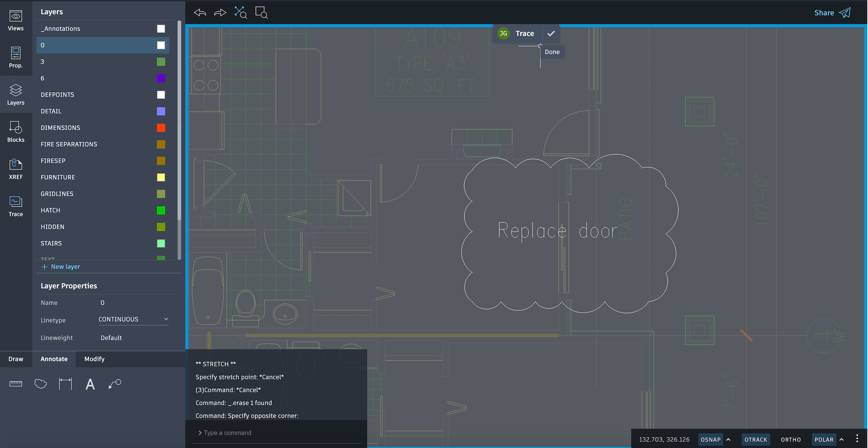
Task: Switch to the Modify tab
Action: (x=94, y=359)
